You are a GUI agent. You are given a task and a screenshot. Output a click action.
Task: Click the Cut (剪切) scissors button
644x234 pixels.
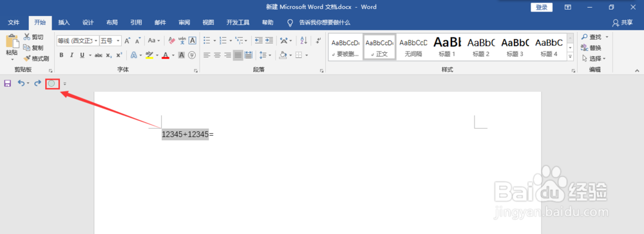click(33, 37)
